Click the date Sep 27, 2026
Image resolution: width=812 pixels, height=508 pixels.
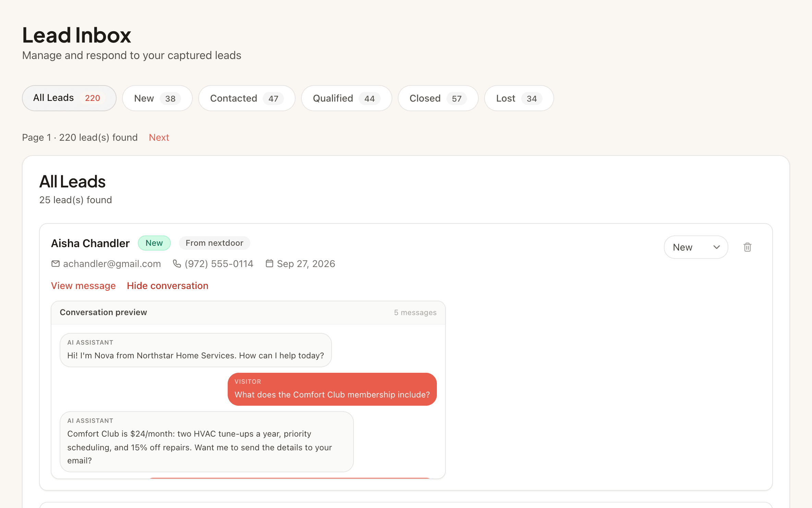[306, 264]
